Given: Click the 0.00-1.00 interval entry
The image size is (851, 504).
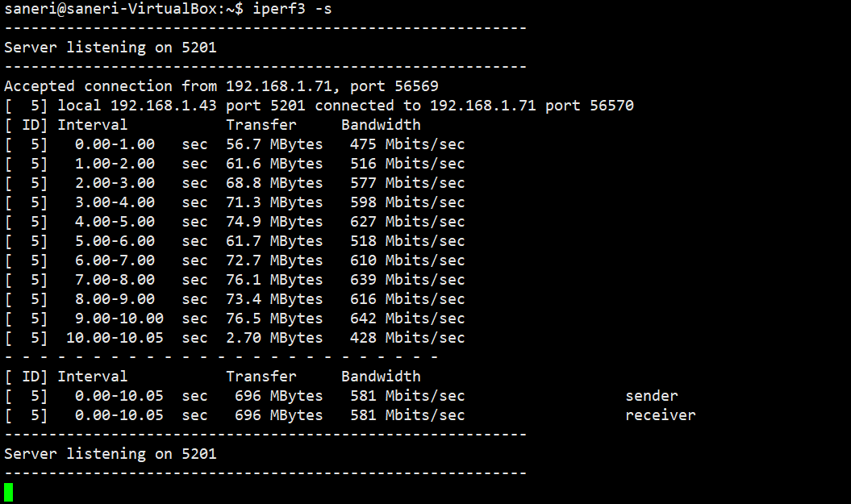Looking at the screenshot, I should point(115,144).
